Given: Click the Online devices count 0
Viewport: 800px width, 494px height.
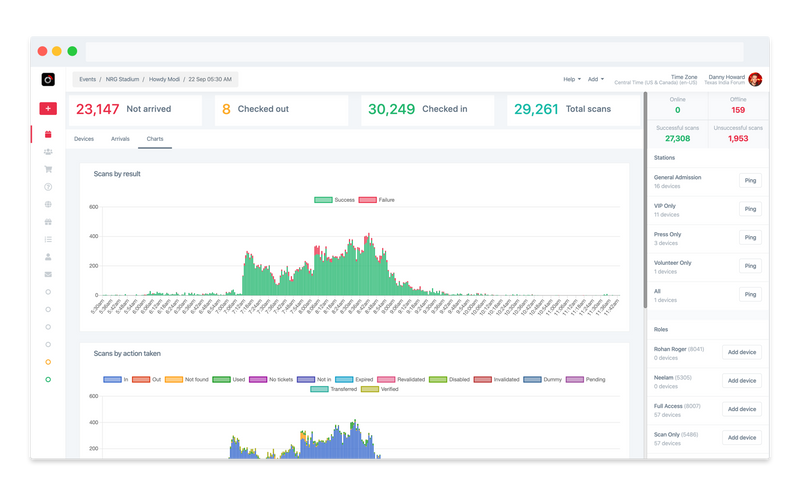Looking at the screenshot, I should (678, 110).
